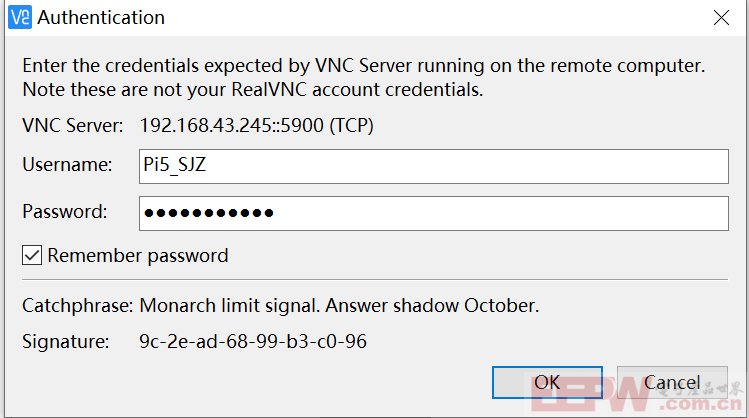Click the 'Authentication' window title text
Viewport: 749px width, 418px height.
[101, 18]
